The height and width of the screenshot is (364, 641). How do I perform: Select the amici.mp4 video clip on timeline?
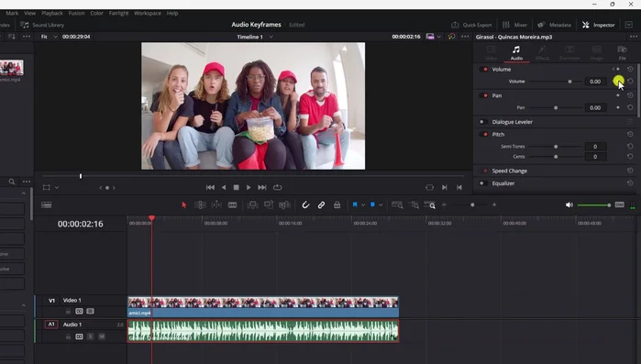pos(263,307)
